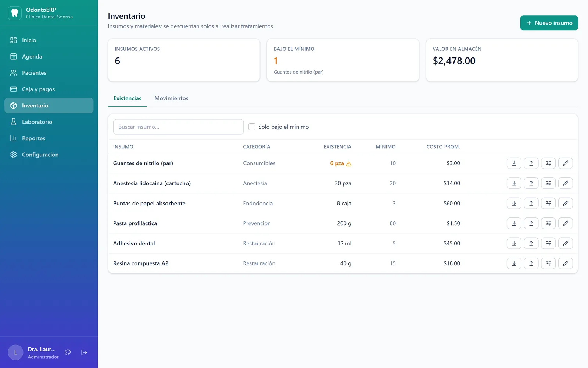This screenshot has height=368, width=588.
Task: Edit Resina compuesta A2 with pencil icon
Action: 565,263
